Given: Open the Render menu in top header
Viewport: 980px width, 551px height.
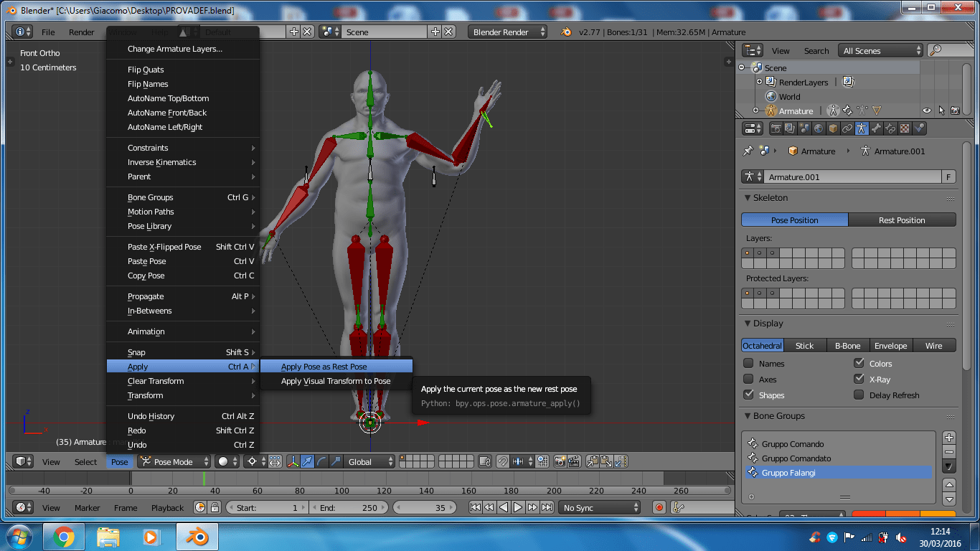Looking at the screenshot, I should [x=81, y=32].
